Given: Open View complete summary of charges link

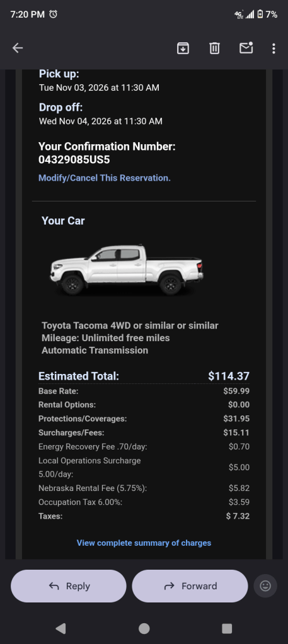Looking at the screenshot, I should (x=144, y=543).
